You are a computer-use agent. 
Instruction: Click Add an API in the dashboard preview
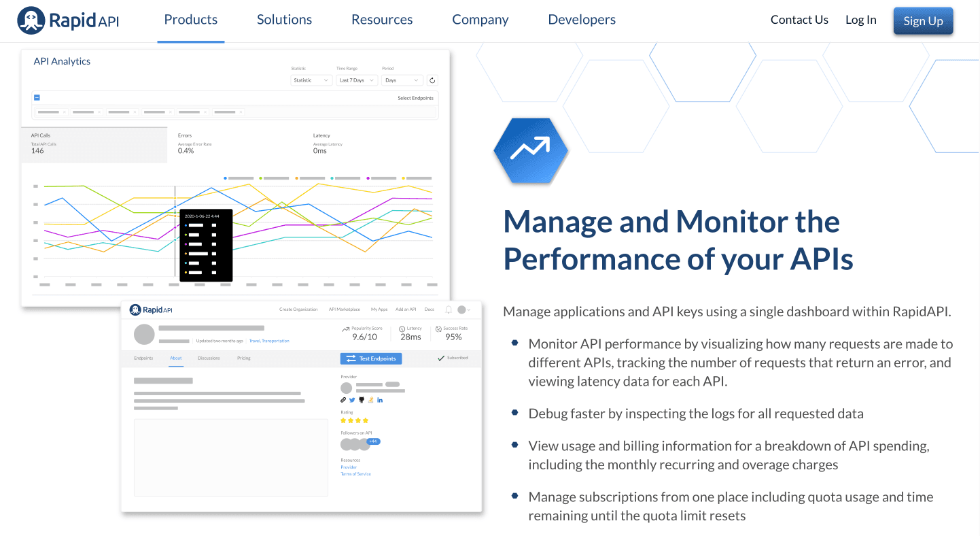tap(406, 309)
